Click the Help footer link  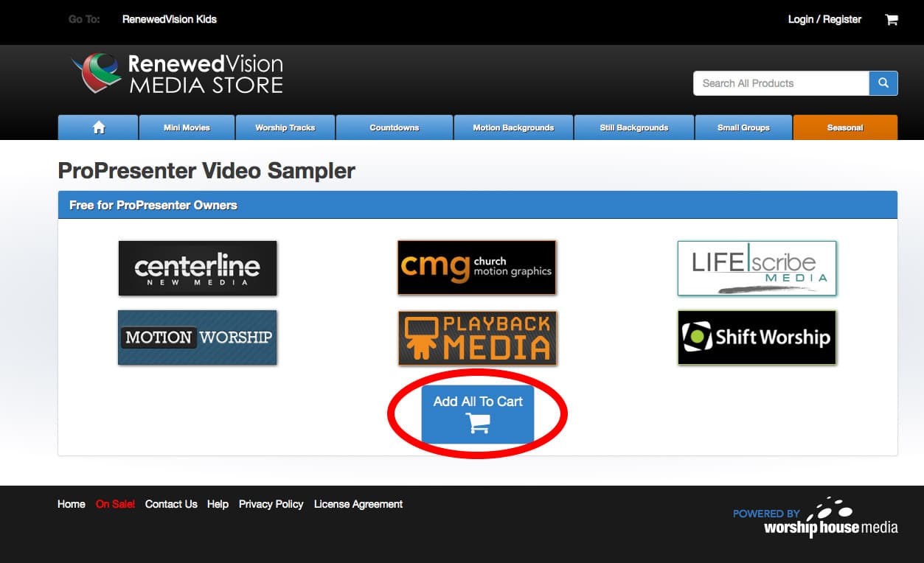point(218,504)
